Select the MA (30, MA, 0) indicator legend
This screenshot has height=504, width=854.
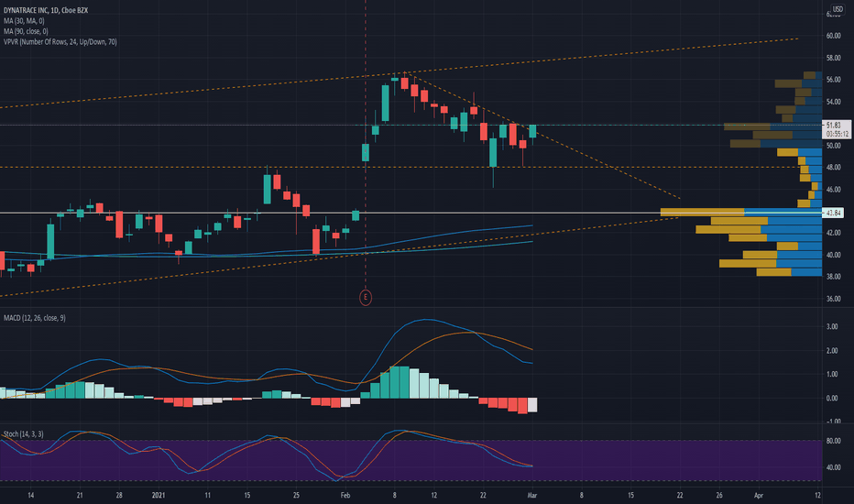[24, 21]
